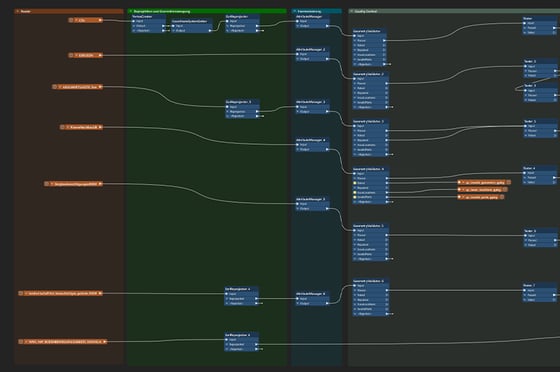Expand Passed port attributes on GeometryValidator_5
560x372 pixels.
click(x=355, y=235)
